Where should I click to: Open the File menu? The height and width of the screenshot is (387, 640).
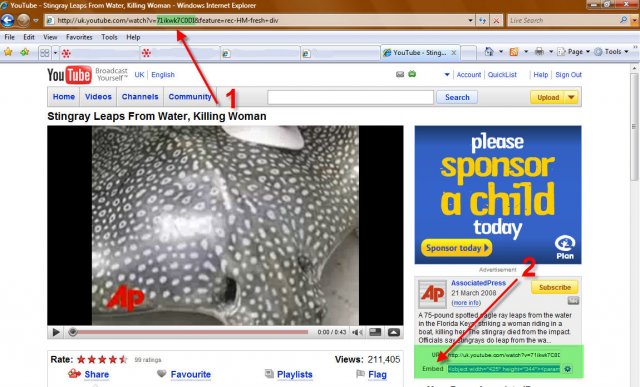[x=9, y=37]
